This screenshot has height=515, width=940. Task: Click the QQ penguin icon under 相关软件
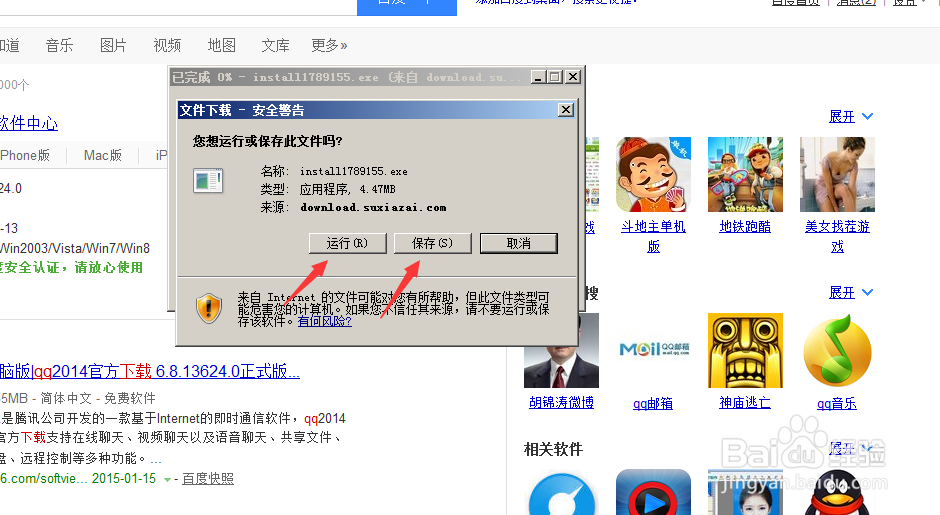tap(837, 492)
